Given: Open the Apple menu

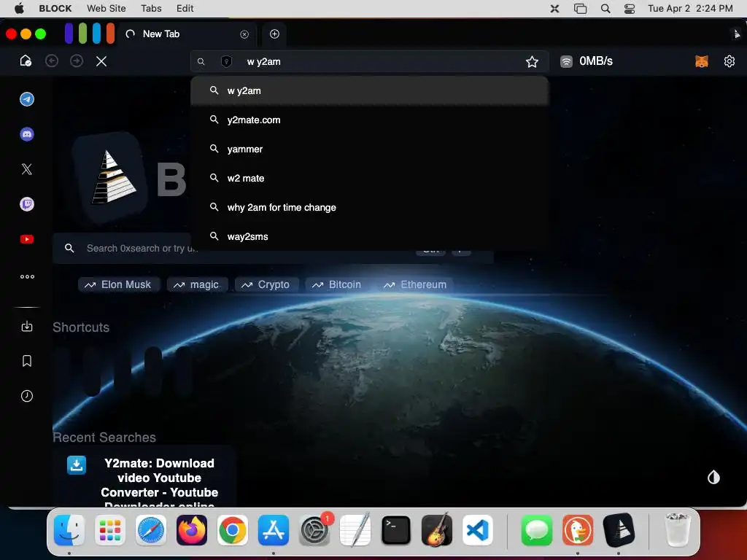Looking at the screenshot, I should point(19,8).
